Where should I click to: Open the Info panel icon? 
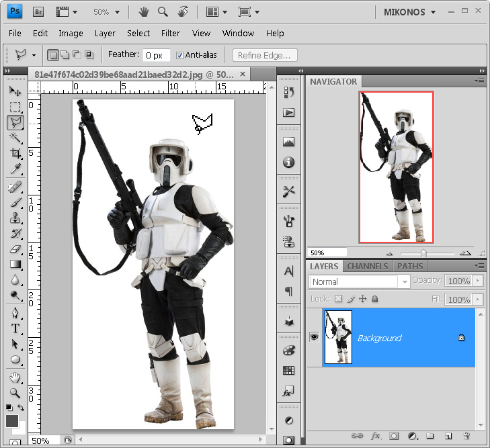coord(289,163)
